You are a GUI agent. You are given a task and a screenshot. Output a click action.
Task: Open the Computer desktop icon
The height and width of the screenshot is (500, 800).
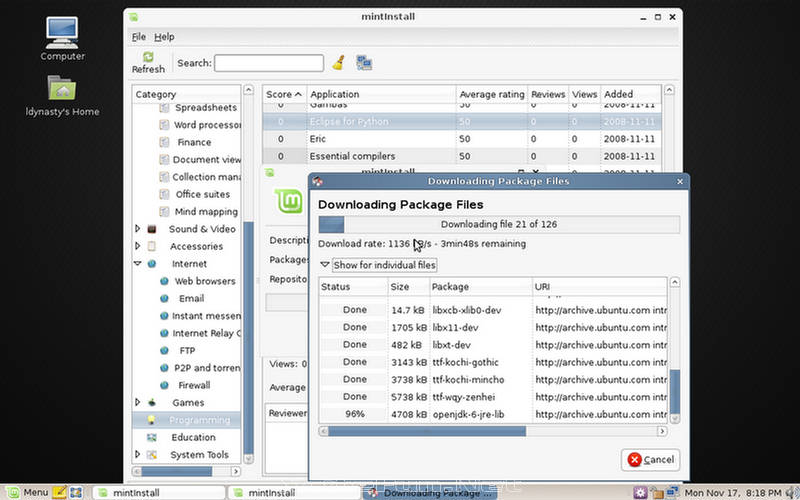point(62,38)
